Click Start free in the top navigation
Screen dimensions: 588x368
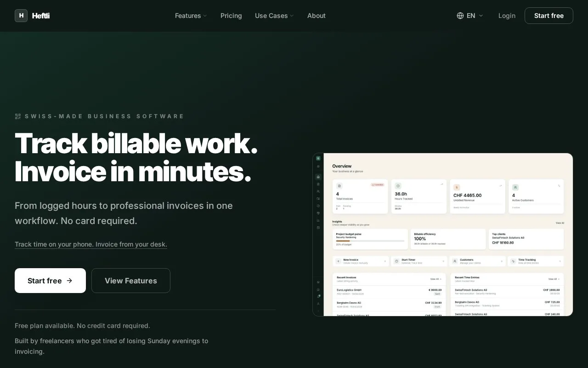click(549, 16)
